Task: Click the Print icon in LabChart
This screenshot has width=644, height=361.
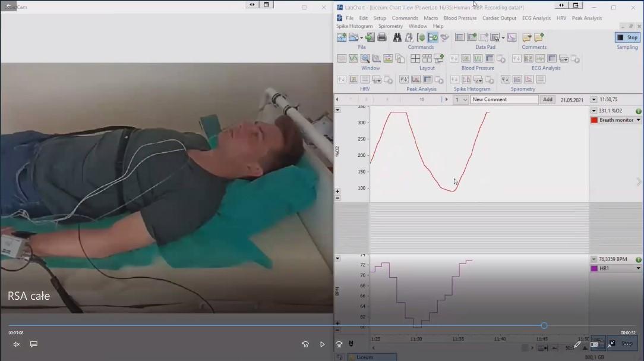Action: click(381, 37)
